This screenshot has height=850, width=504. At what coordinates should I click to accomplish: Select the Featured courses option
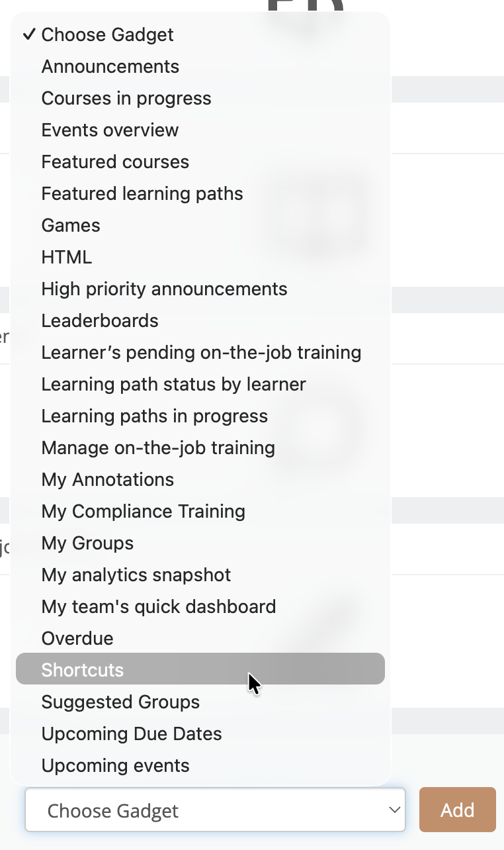[x=115, y=162]
